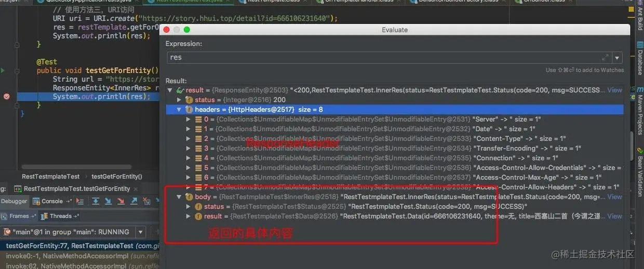This screenshot has height=269, width=644.
Task: Expand the status Integer@2516 node
Action: point(180,99)
